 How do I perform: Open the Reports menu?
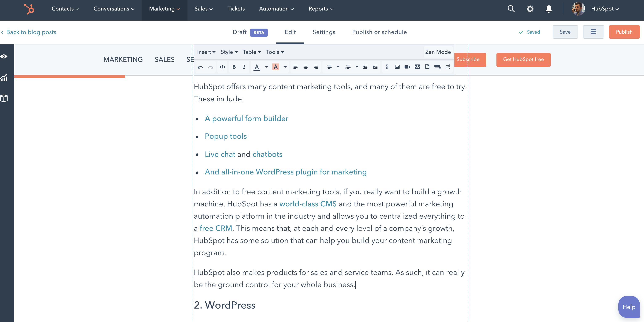coord(321,9)
